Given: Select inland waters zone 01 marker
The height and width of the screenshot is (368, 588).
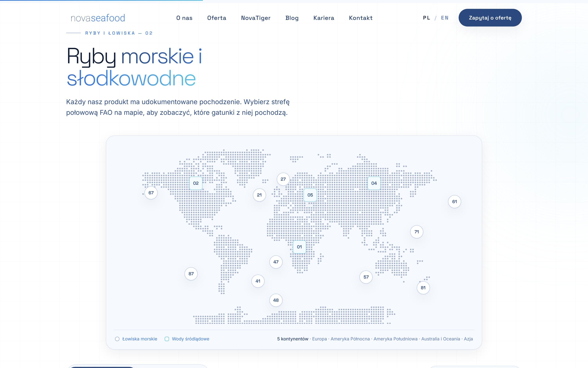Looking at the screenshot, I should point(299,247).
